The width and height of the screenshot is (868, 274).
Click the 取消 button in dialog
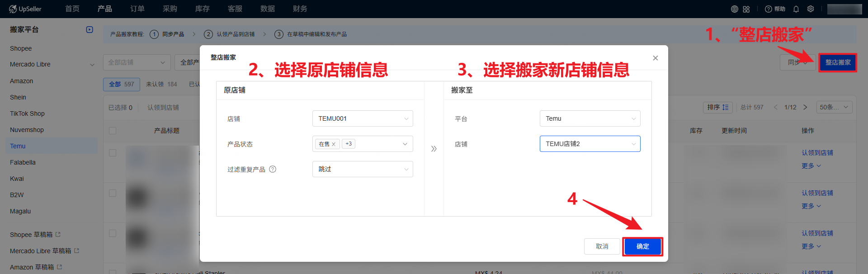(x=602, y=246)
